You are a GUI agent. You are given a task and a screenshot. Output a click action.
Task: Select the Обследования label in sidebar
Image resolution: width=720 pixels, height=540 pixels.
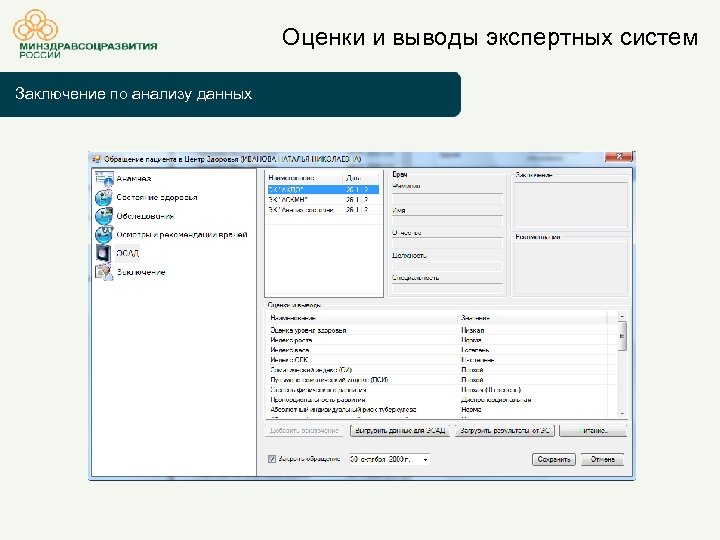coord(145,216)
